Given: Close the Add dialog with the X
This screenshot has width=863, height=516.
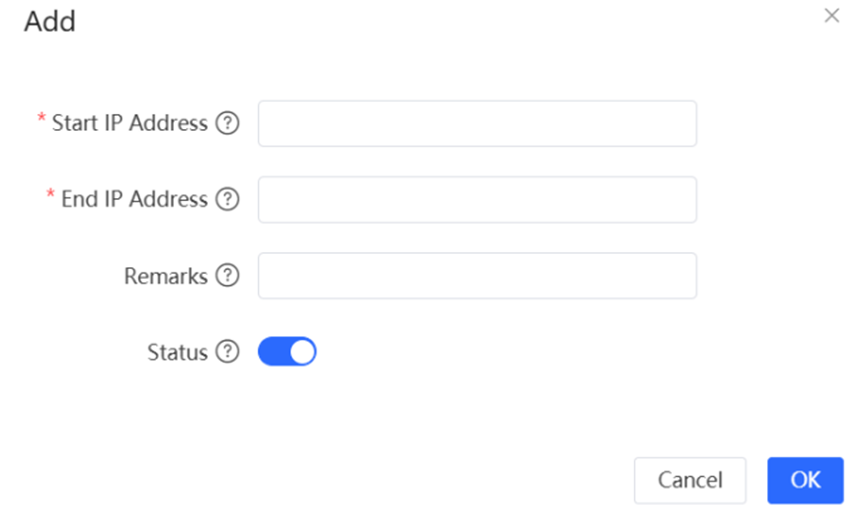Looking at the screenshot, I should pyautogui.click(x=831, y=16).
